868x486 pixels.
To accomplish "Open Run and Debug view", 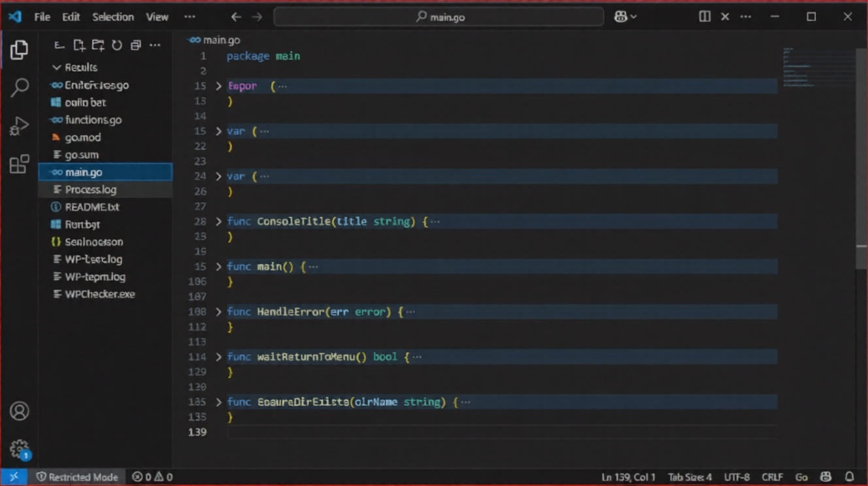I will [19, 125].
